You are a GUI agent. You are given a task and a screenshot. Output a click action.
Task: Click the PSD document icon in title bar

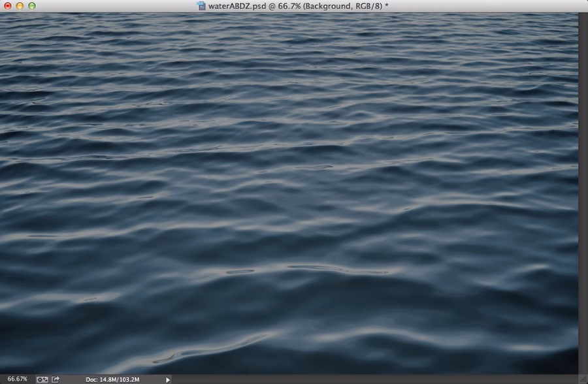point(201,6)
